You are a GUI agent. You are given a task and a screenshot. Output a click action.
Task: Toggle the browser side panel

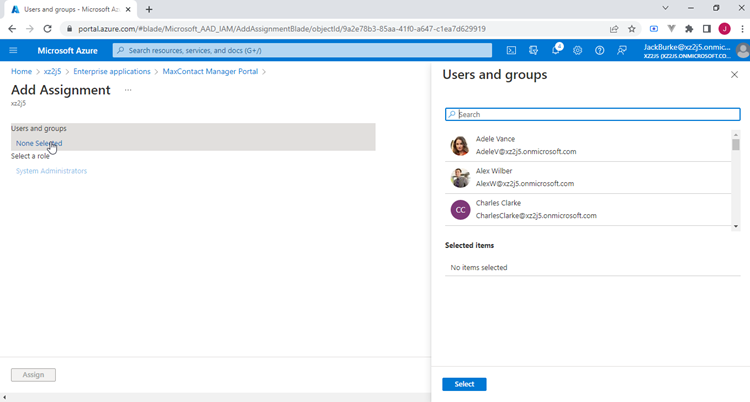click(x=707, y=29)
